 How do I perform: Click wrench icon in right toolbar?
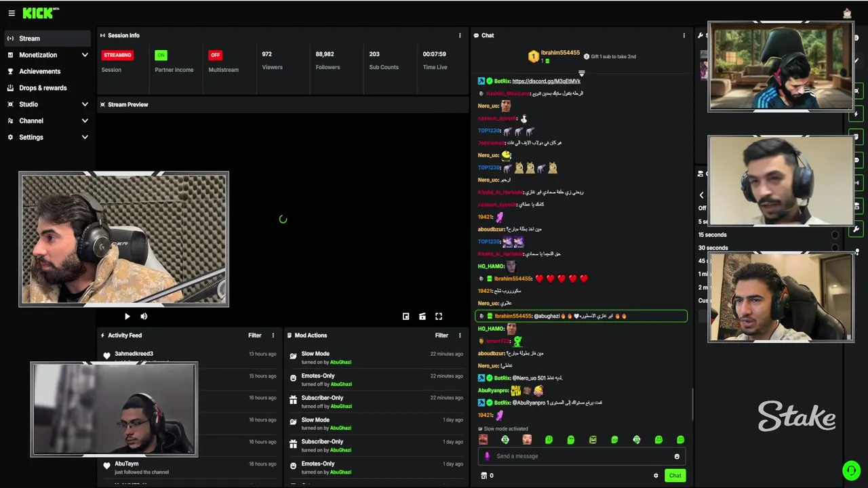856,229
